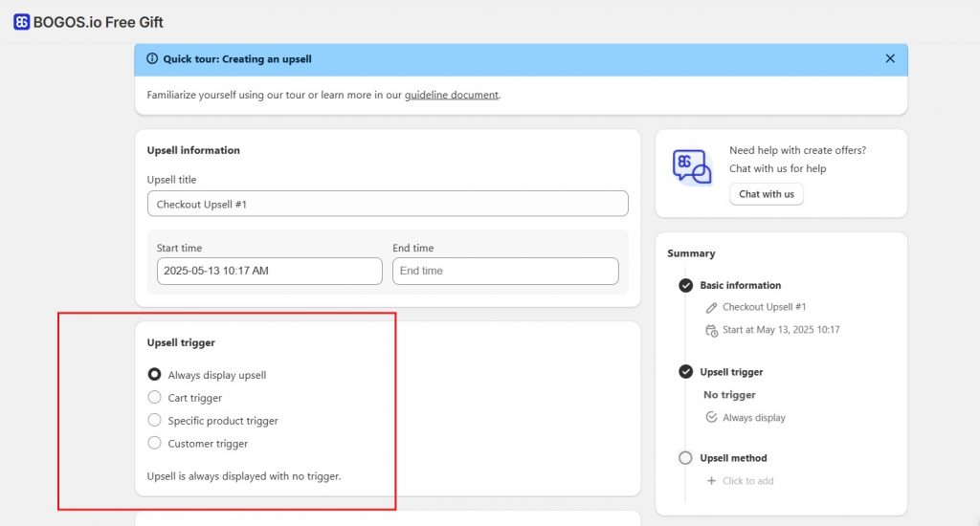The image size is (980, 526).
Task: Click the Always display check icon in Summary
Action: point(711,418)
